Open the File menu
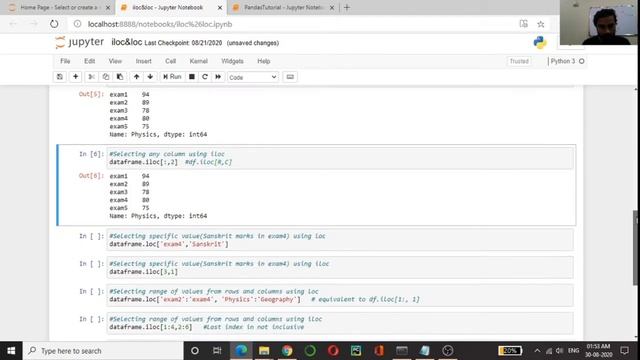Image resolution: width=640 pixels, height=360 pixels. pyautogui.click(x=65, y=61)
